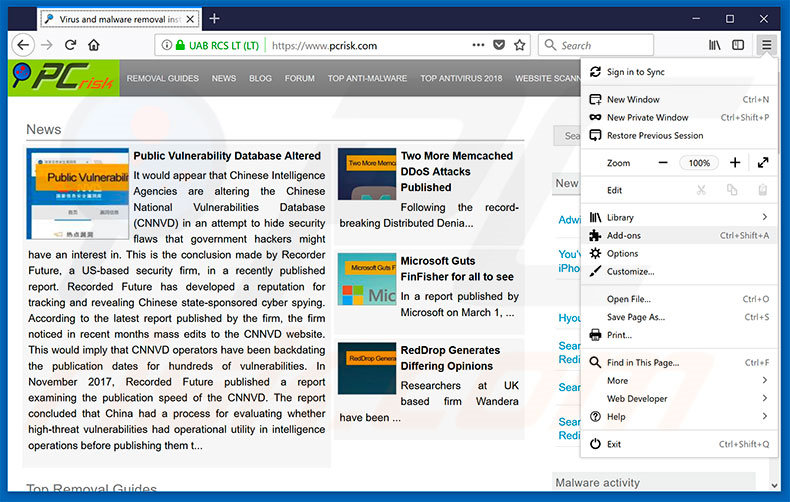Viewport: 790px width, 502px height.
Task: Open the Removal Guides site link
Action: point(162,78)
